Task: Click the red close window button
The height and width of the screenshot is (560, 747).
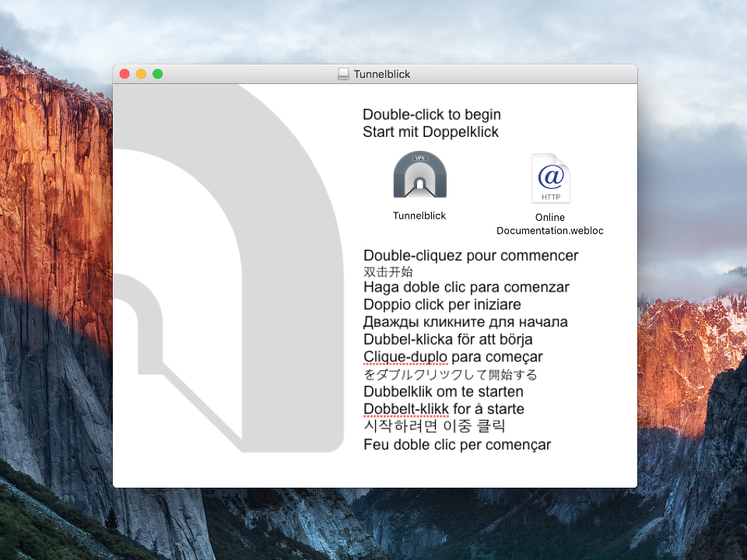Action: coord(124,74)
